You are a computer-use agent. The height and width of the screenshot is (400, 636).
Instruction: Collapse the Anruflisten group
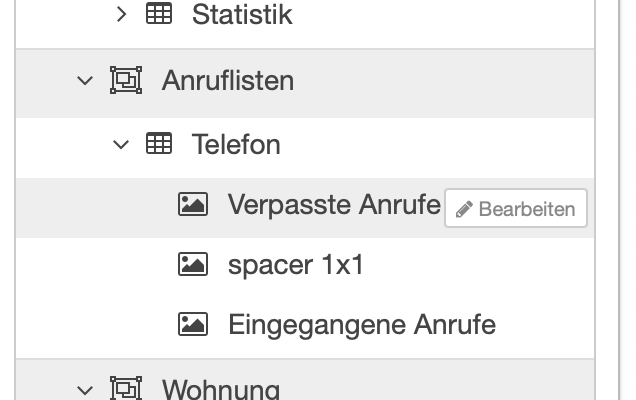(84, 80)
